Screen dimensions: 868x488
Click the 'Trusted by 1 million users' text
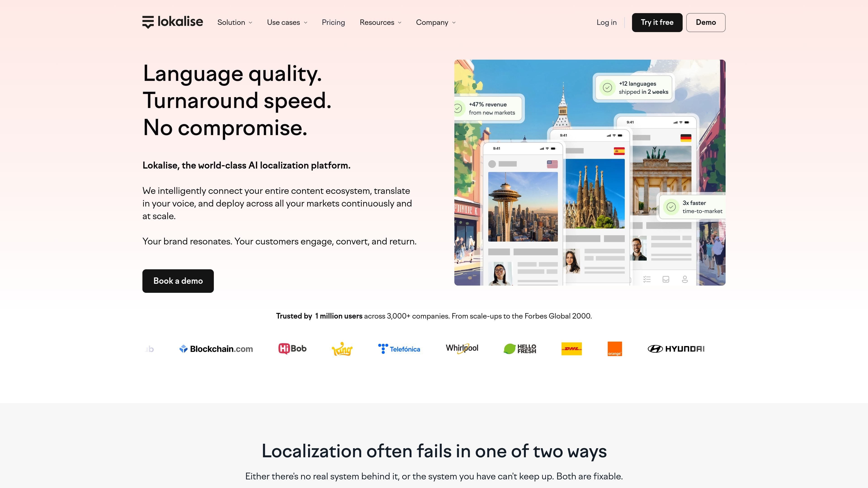pos(319,316)
